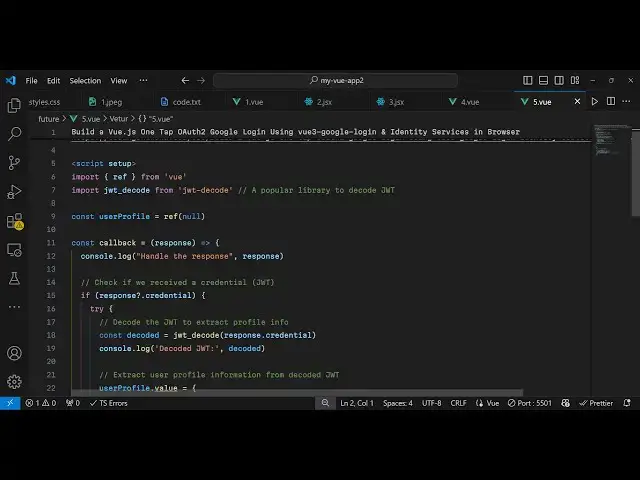
Task: Open the Edit menu
Action: (x=53, y=81)
